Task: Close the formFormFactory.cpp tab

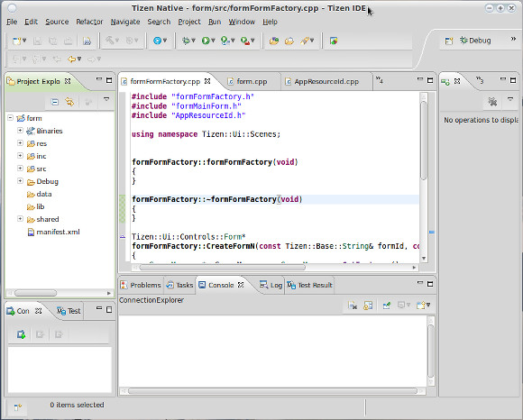Action: point(207,81)
